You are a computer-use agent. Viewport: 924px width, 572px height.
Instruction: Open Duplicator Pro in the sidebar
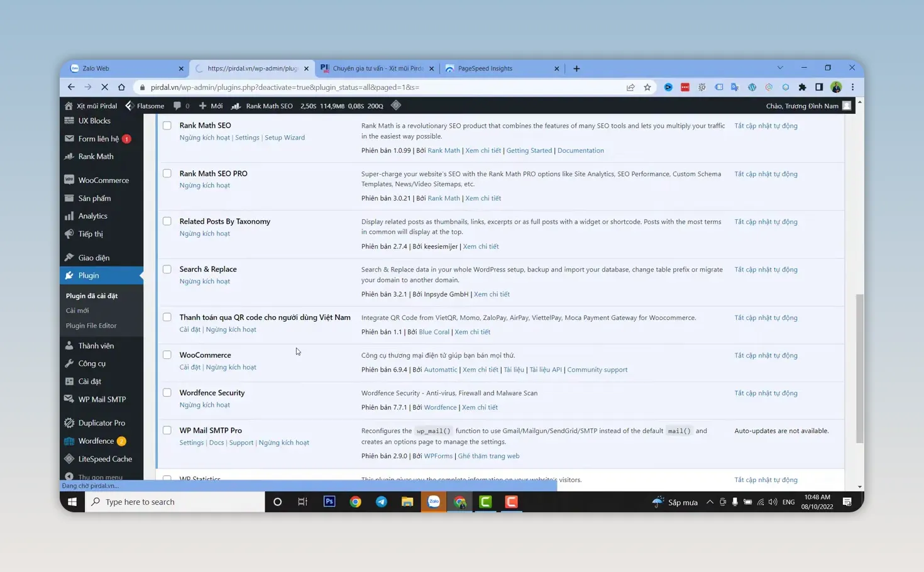pos(101,423)
